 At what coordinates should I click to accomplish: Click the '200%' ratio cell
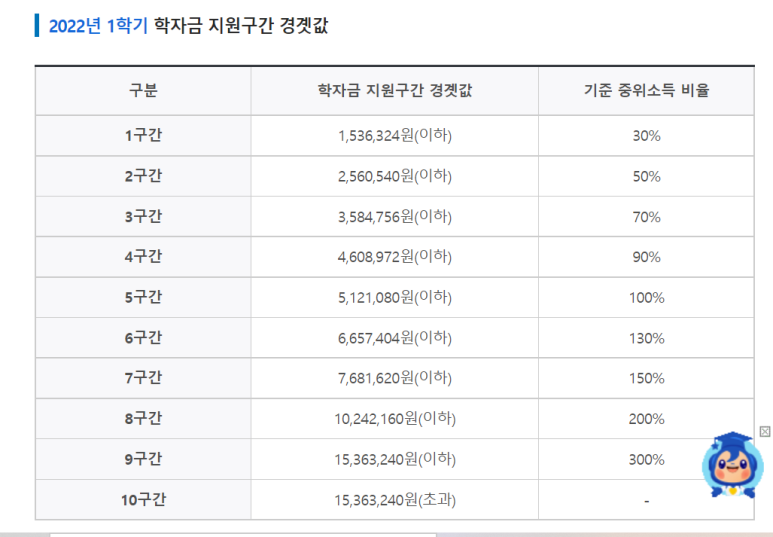(646, 419)
